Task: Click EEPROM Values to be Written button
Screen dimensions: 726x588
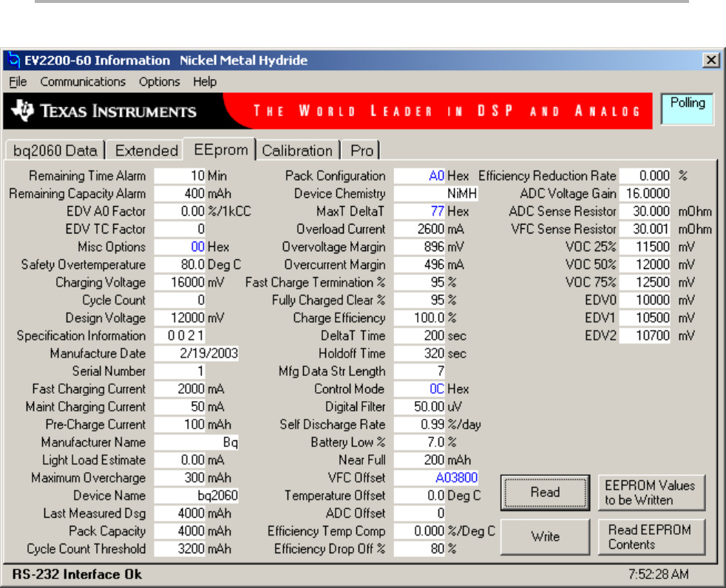Action: point(650,493)
